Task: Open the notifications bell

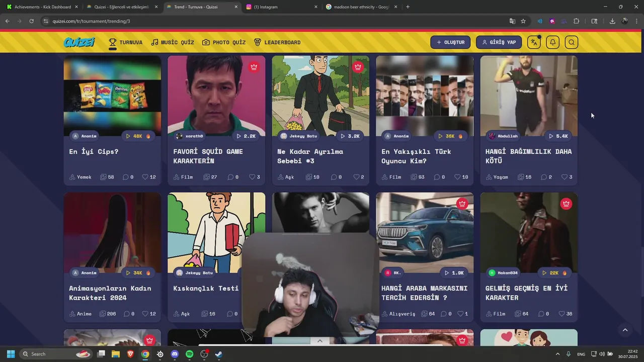Action: pos(552,42)
